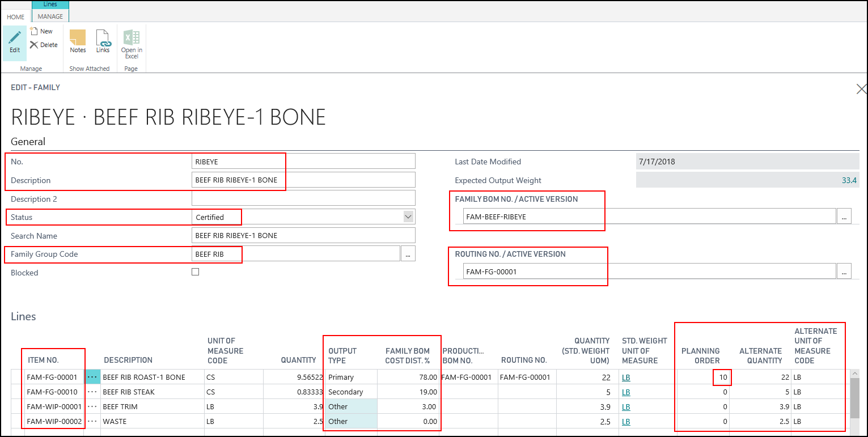Click the Family Group Code field
Image resolution: width=868 pixels, height=437 pixels.
(x=296, y=254)
